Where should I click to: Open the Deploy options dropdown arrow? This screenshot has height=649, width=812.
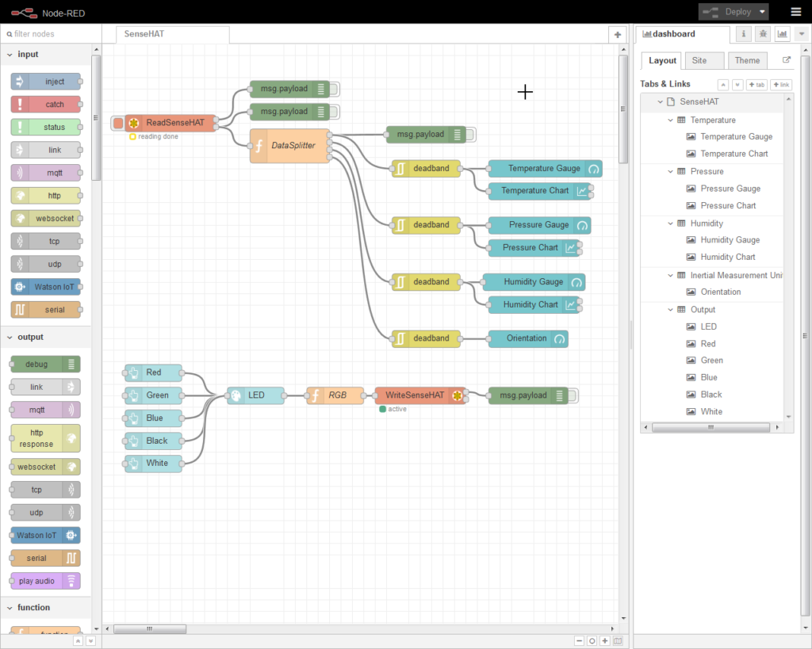point(762,12)
